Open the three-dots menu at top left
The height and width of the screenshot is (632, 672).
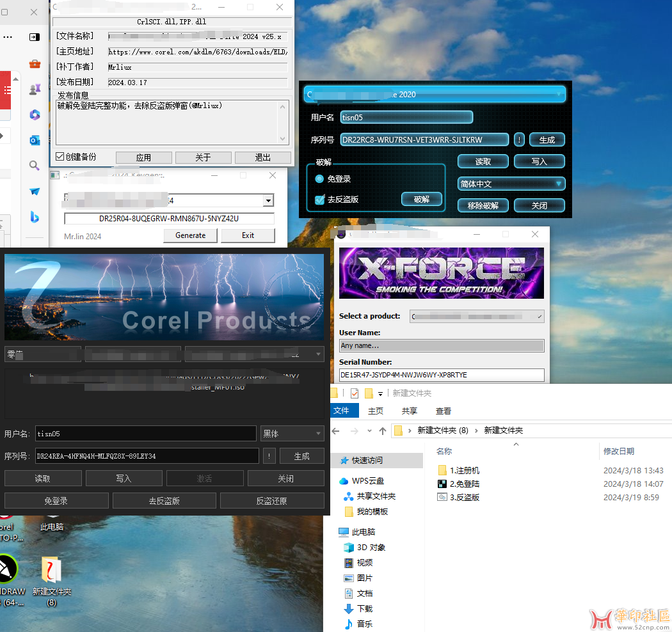click(8, 37)
